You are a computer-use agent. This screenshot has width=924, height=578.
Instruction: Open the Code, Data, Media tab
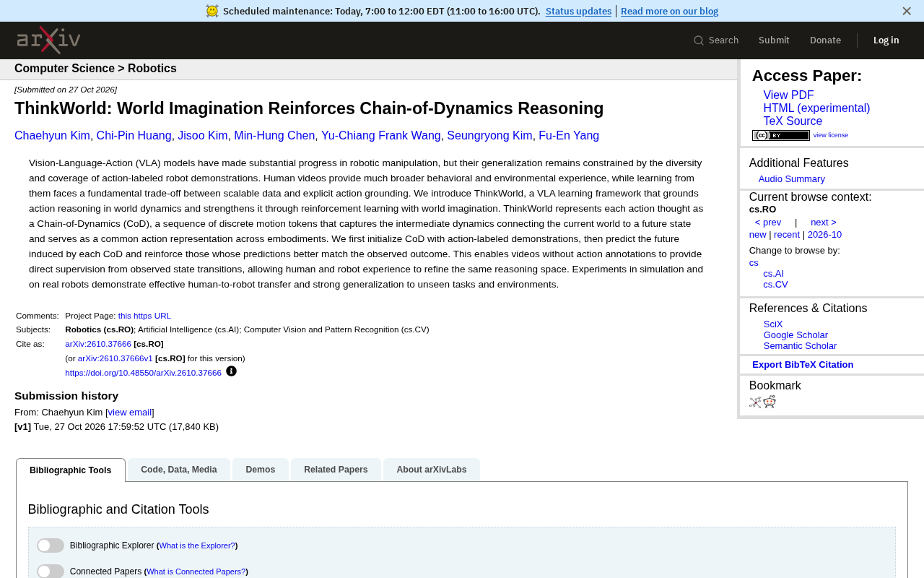pos(179,470)
